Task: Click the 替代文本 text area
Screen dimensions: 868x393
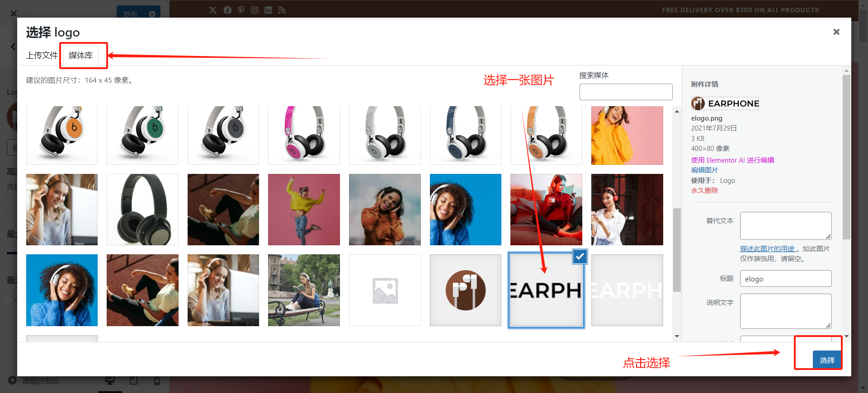Action: click(786, 225)
